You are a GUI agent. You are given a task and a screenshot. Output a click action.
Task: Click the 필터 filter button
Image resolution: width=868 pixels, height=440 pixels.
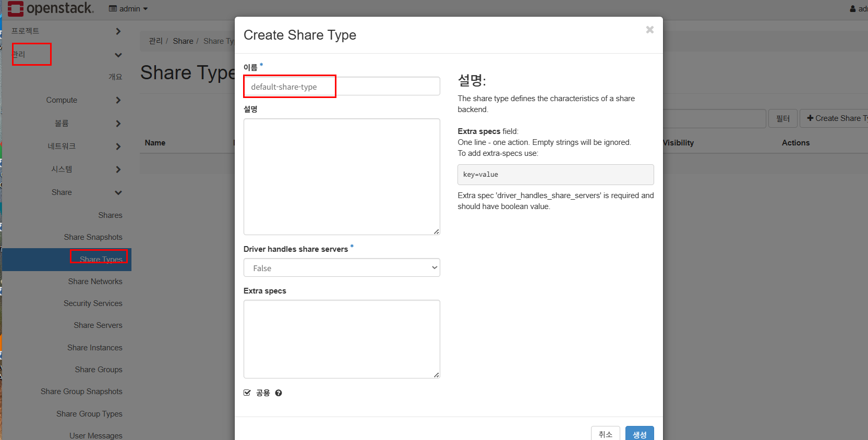point(782,119)
